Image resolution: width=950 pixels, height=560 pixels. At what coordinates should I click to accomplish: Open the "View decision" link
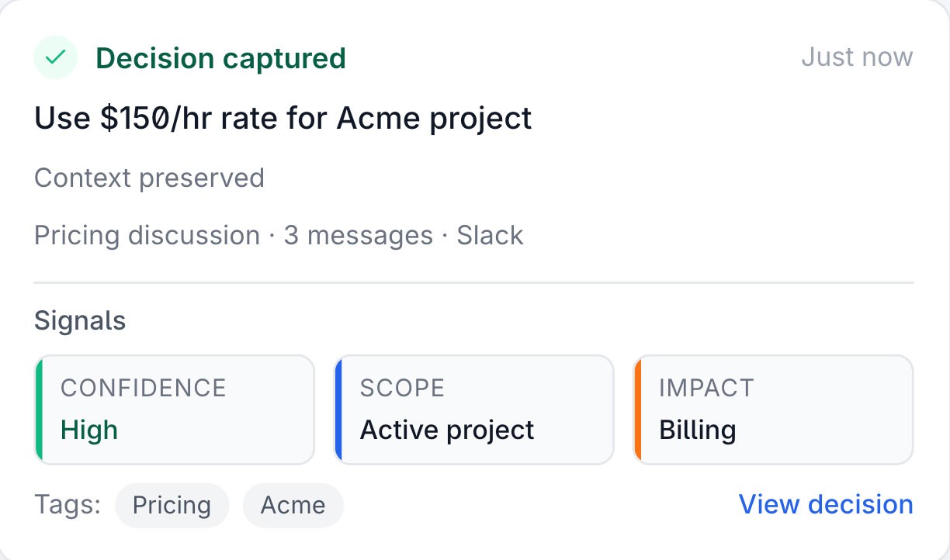click(x=826, y=504)
